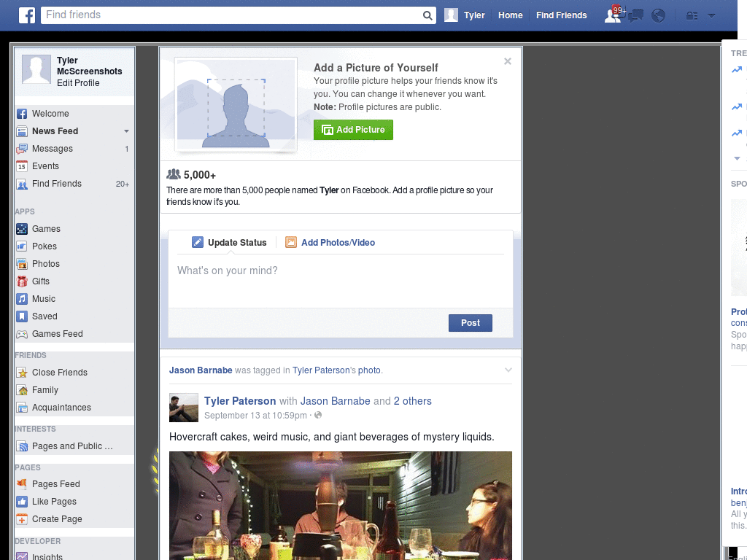This screenshot has width=747, height=560.
Task: Click the September 13 at 10:59pm timestamp
Action: 255,415
